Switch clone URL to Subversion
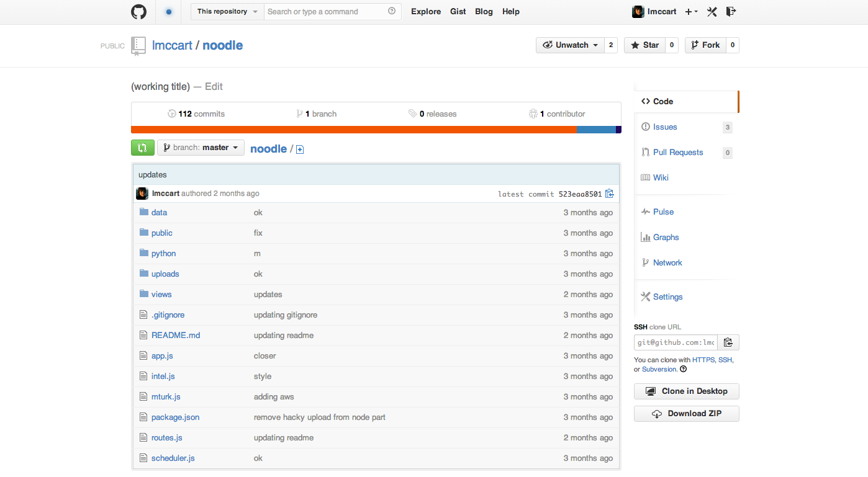This screenshot has height=477, width=868. tap(659, 369)
